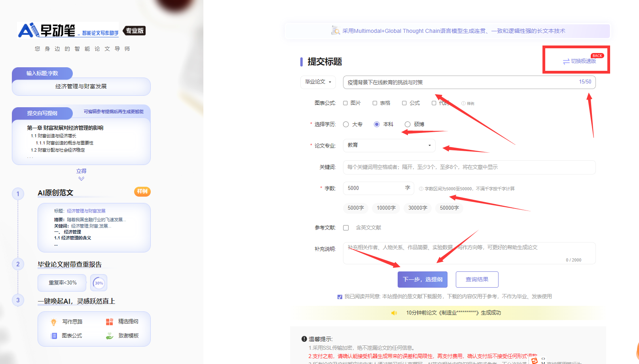Click step number 3 circle
The height and width of the screenshot is (364, 639).
(x=18, y=300)
